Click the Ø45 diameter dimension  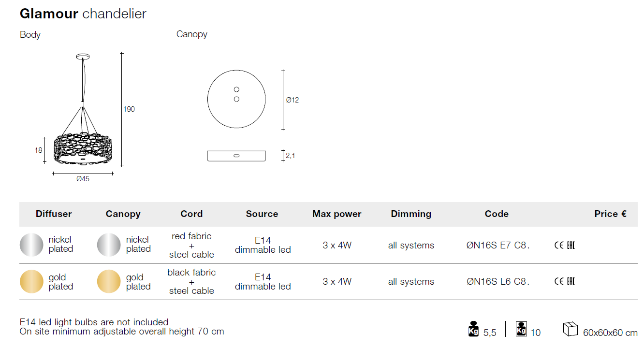83,179
